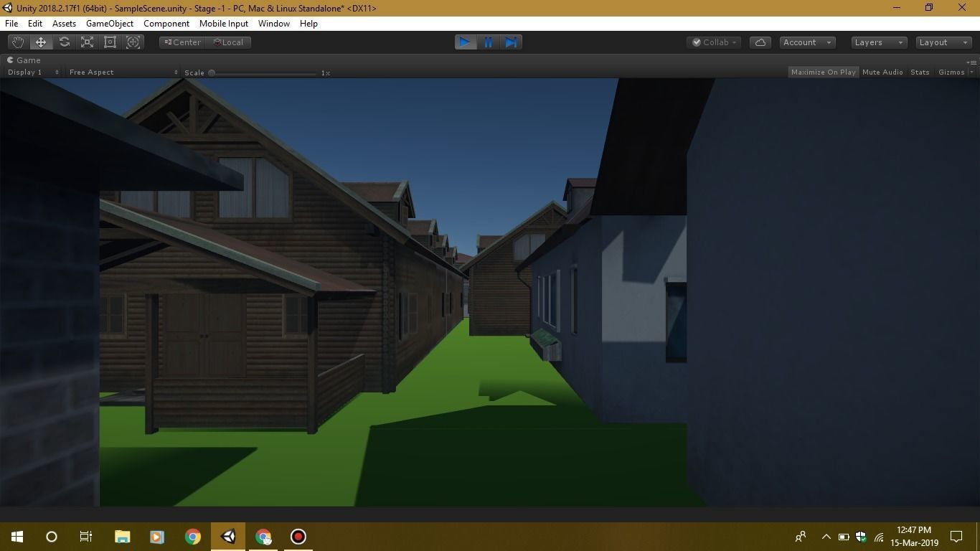Image resolution: width=980 pixels, height=551 pixels.
Task: Open the Gizmos dropdown arrow
Action: click(x=971, y=72)
